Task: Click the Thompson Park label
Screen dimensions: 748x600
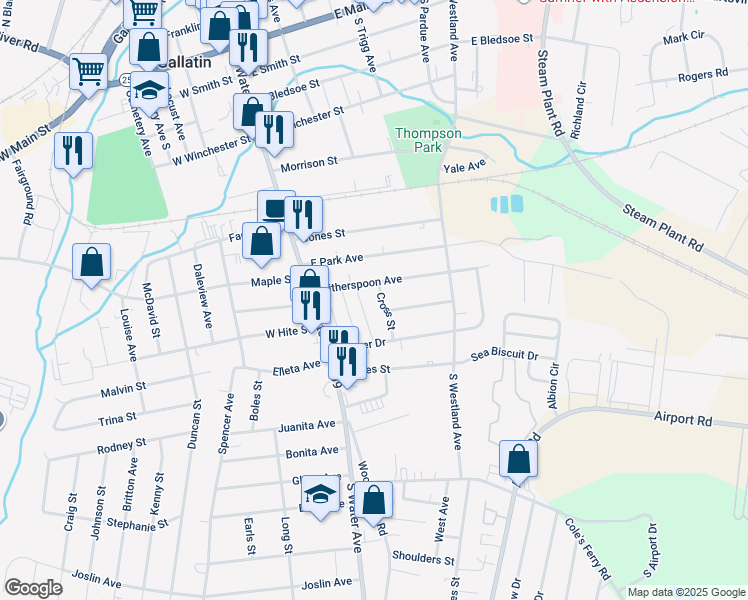Action: point(427,139)
